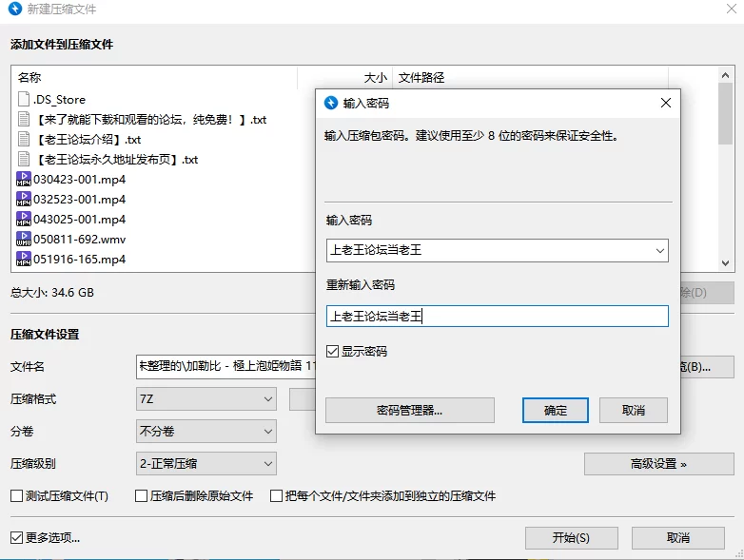The width and height of the screenshot is (744, 560).
Task: Open the 输入密码 history dropdown arrow
Action: [x=659, y=250]
